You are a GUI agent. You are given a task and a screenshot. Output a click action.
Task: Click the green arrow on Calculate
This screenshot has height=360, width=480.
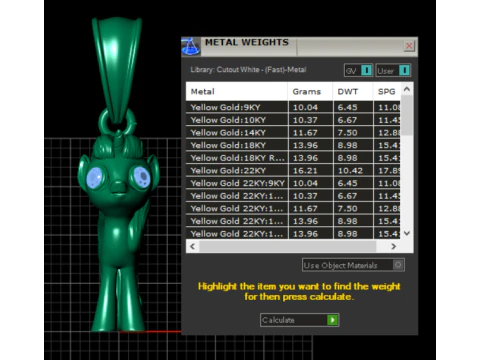pyautogui.click(x=332, y=320)
